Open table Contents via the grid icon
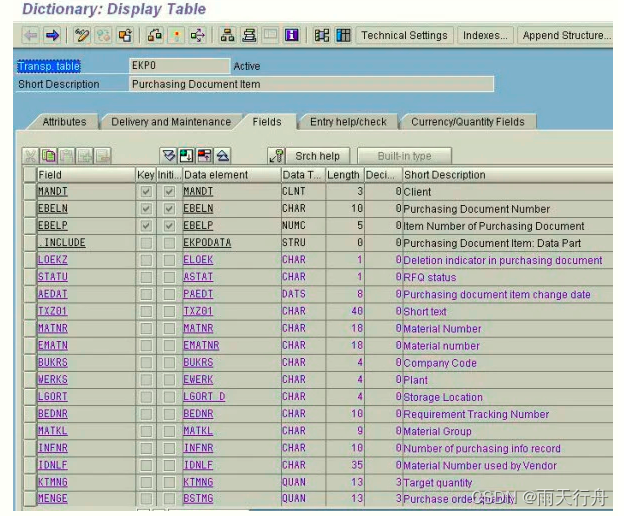624x516 pixels. pyautogui.click(x=343, y=35)
